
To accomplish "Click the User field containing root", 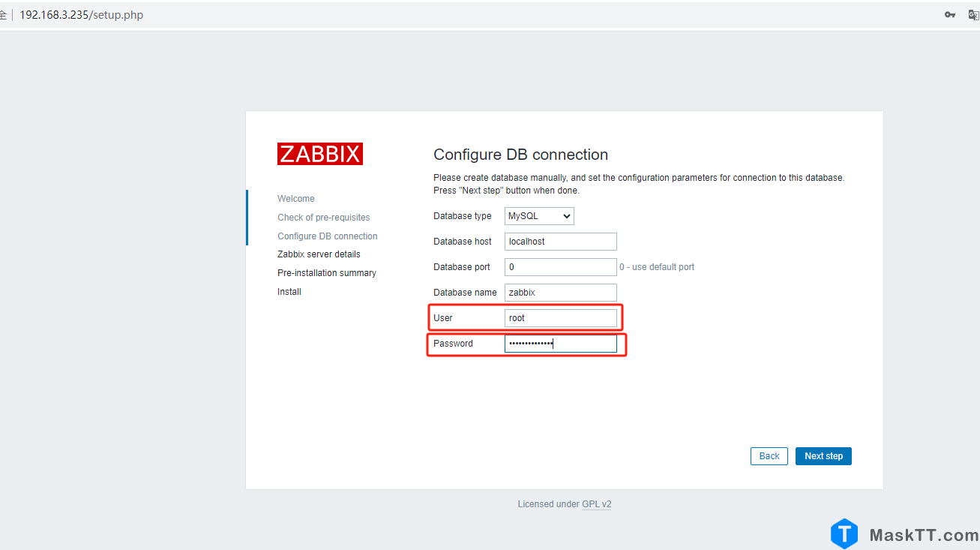I will [561, 318].
